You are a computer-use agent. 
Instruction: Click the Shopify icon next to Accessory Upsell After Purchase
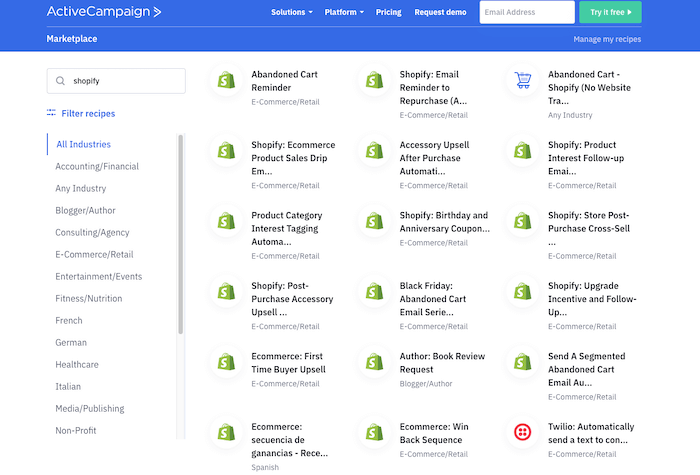[x=374, y=150]
